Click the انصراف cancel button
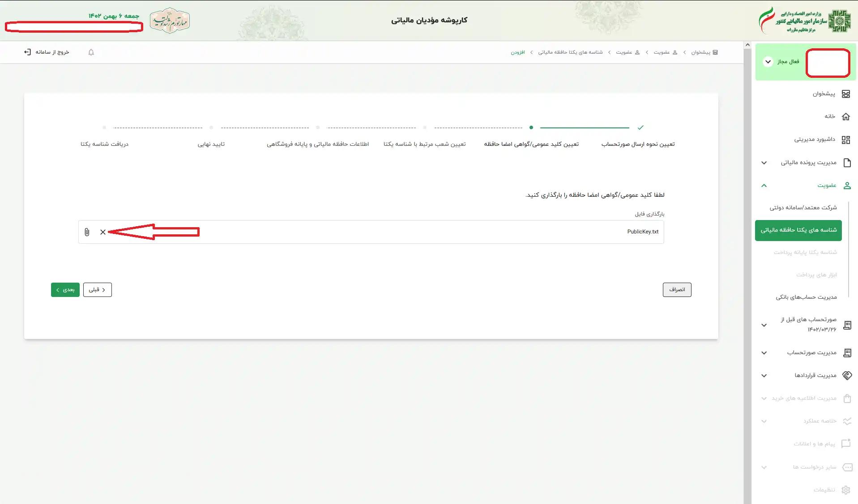This screenshot has width=858, height=504. (677, 289)
